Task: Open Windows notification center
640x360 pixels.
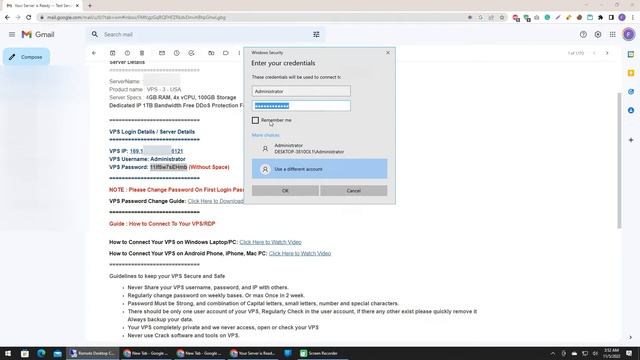Action: point(629,353)
